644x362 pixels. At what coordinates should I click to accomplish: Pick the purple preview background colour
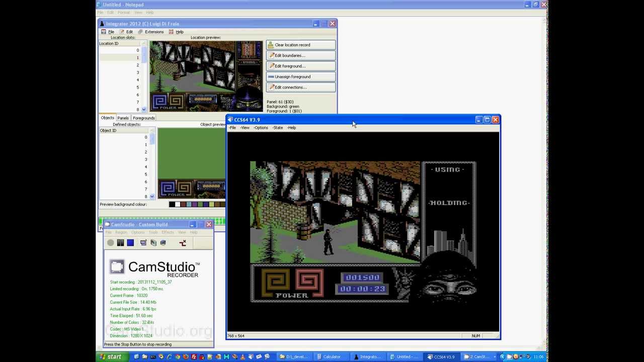tap(194, 204)
